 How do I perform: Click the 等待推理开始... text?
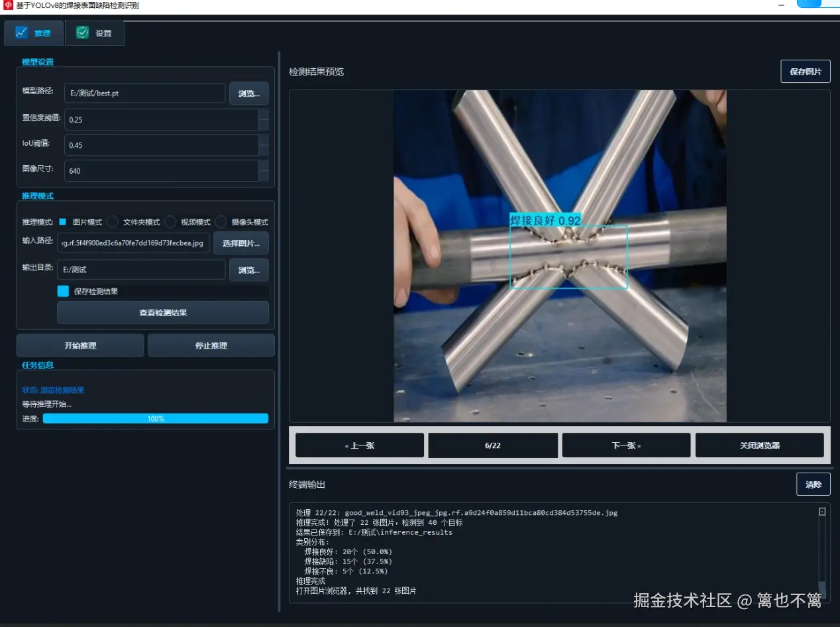point(47,404)
